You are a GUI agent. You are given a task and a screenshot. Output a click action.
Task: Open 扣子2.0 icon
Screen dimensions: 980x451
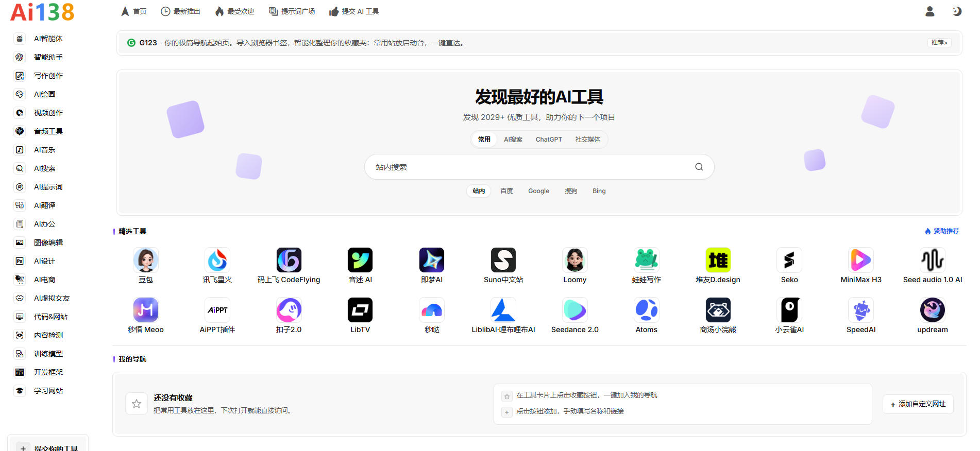289,310
